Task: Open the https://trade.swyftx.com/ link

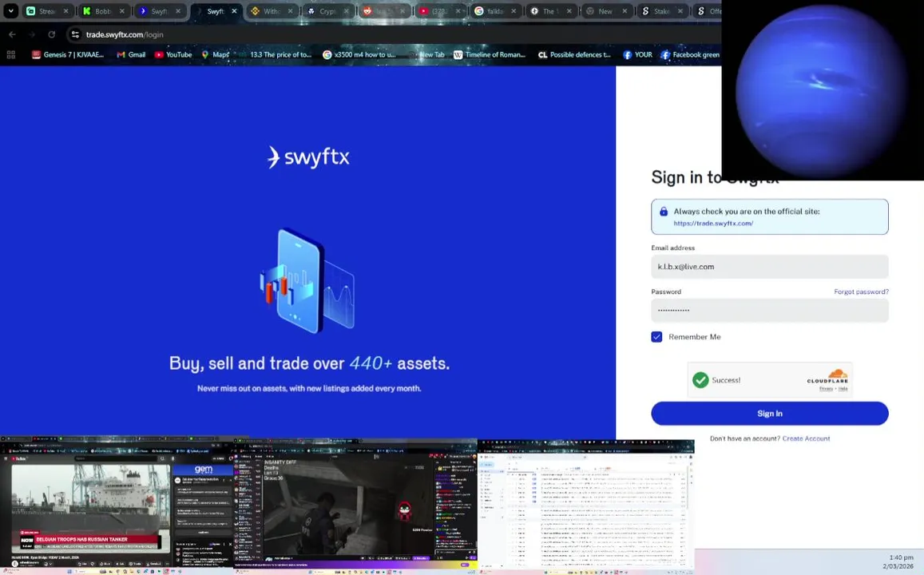Action: point(713,224)
